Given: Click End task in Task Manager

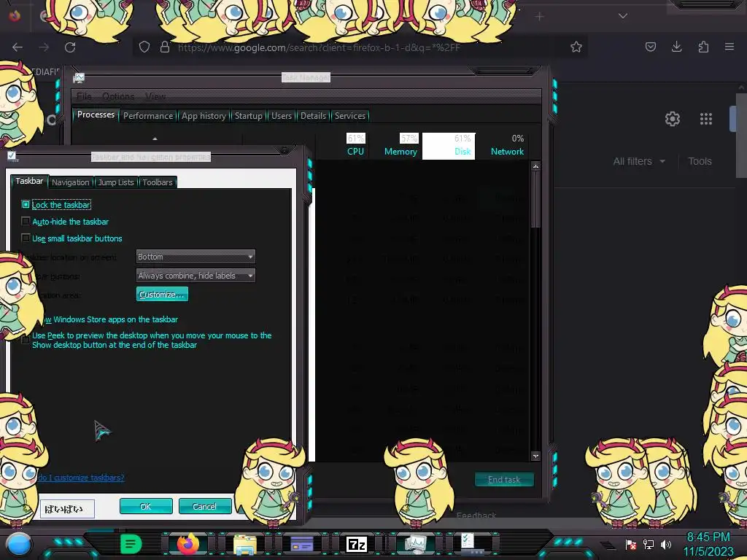Looking at the screenshot, I should [x=504, y=480].
